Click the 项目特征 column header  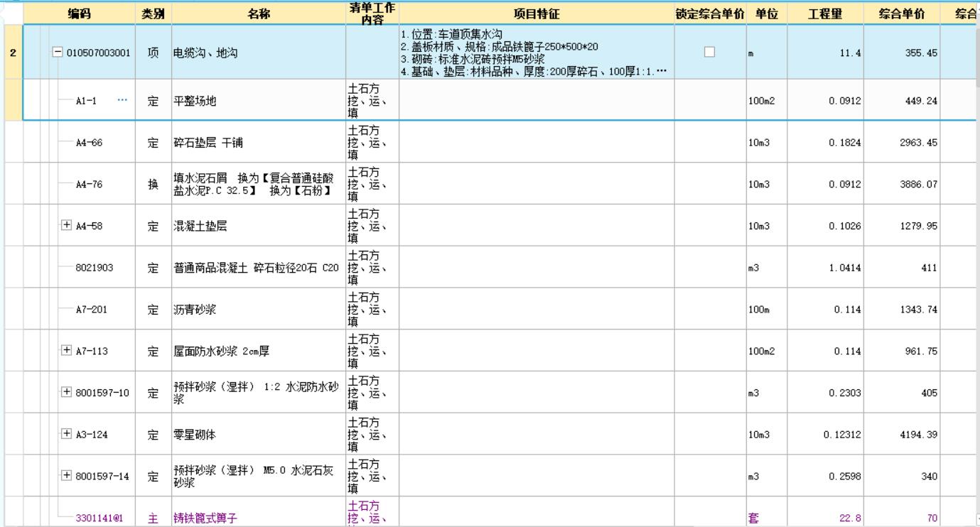pos(537,13)
